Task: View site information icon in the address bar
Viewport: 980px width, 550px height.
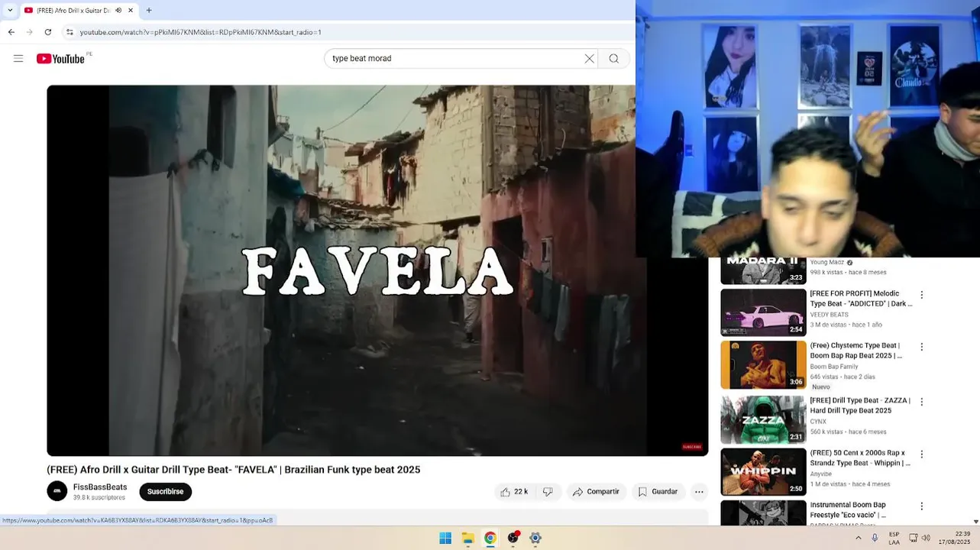Action: [70, 32]
